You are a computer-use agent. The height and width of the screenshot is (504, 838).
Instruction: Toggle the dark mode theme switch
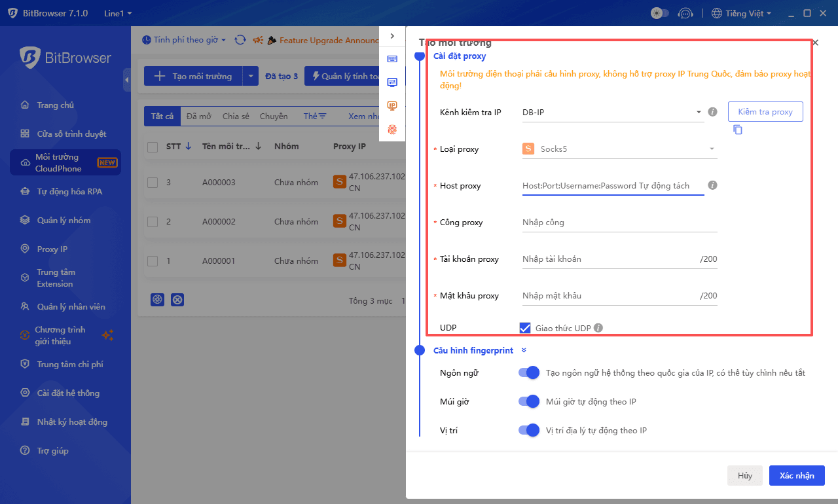click(659, 13)
